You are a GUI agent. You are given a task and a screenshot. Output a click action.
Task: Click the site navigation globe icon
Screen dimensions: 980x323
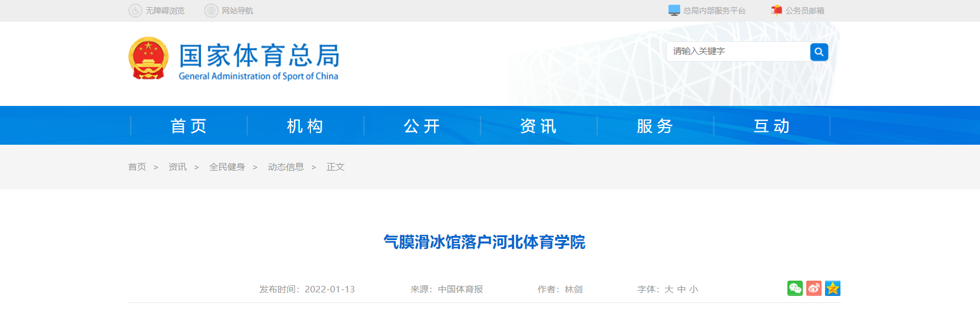point(211,11)
